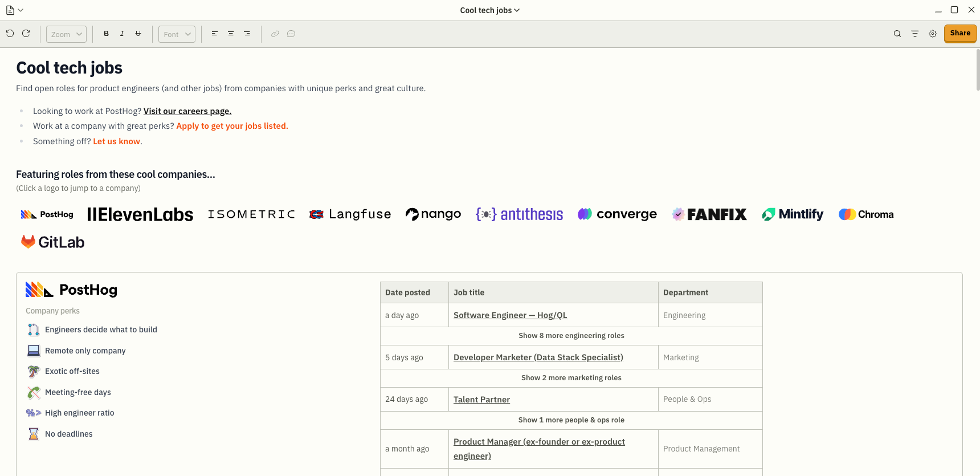Align text right
Image resolution: width=980 pixels, height=476 pixels.
(x=247, y=34)
